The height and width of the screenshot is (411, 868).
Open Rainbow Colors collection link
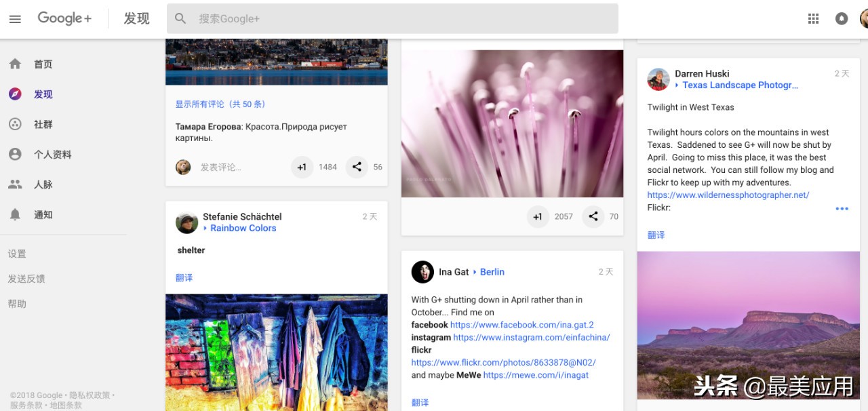[x=243, y=229]
